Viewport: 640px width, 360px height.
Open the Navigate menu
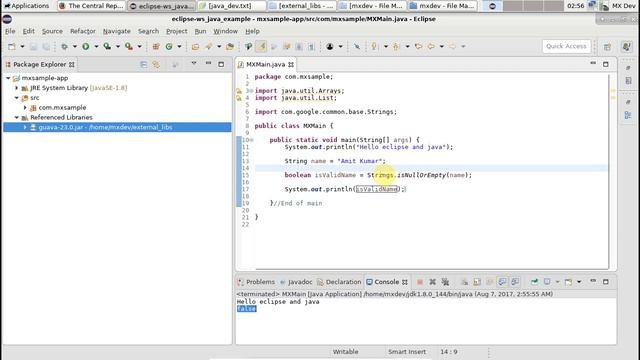tap(117, 31)
